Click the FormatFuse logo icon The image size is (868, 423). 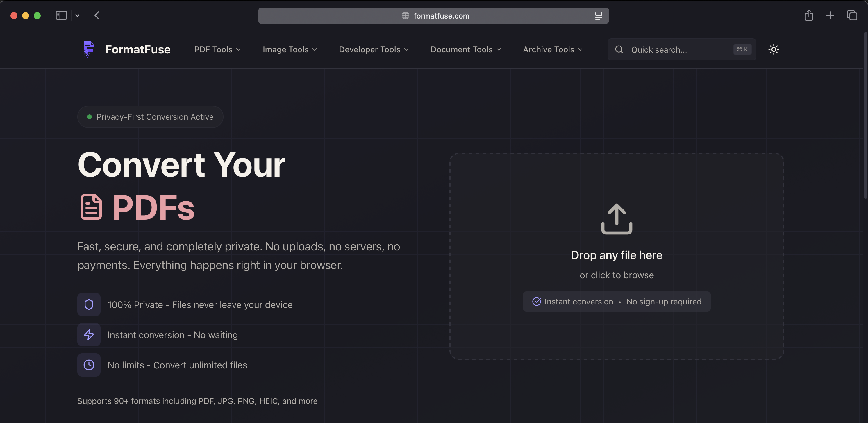coord(89,49)
